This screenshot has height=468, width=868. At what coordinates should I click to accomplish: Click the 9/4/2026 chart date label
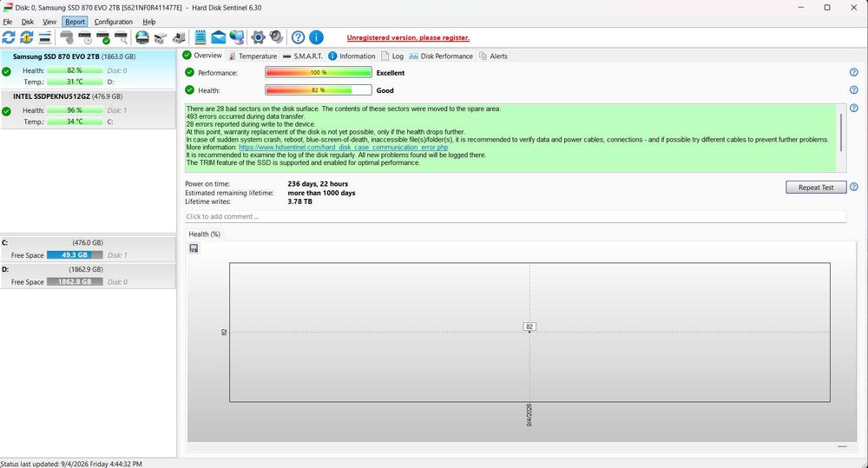tap(529, 415)
